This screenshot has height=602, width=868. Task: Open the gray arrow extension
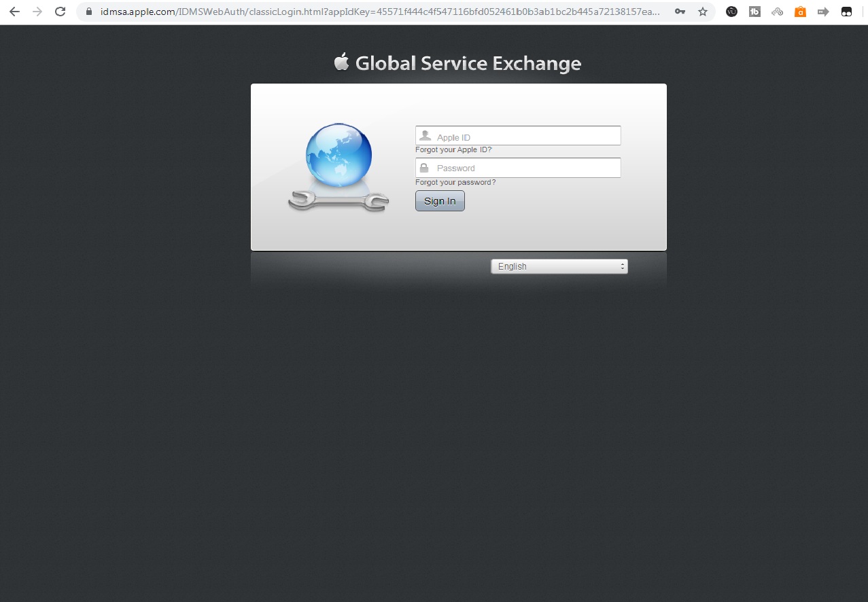(822, 12)
